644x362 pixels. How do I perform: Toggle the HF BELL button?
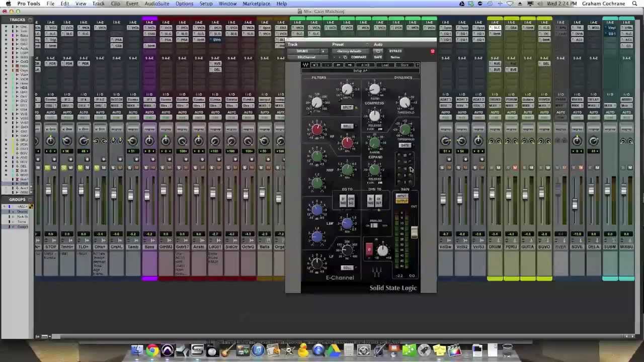347,126
